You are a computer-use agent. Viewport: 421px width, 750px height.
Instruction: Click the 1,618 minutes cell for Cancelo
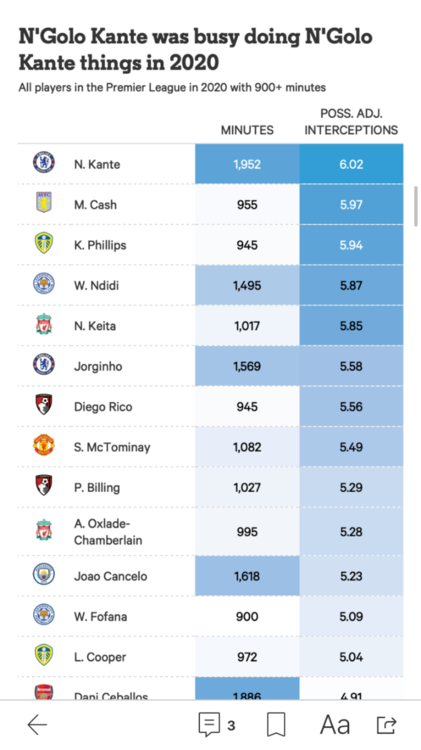tap(247, 576)
